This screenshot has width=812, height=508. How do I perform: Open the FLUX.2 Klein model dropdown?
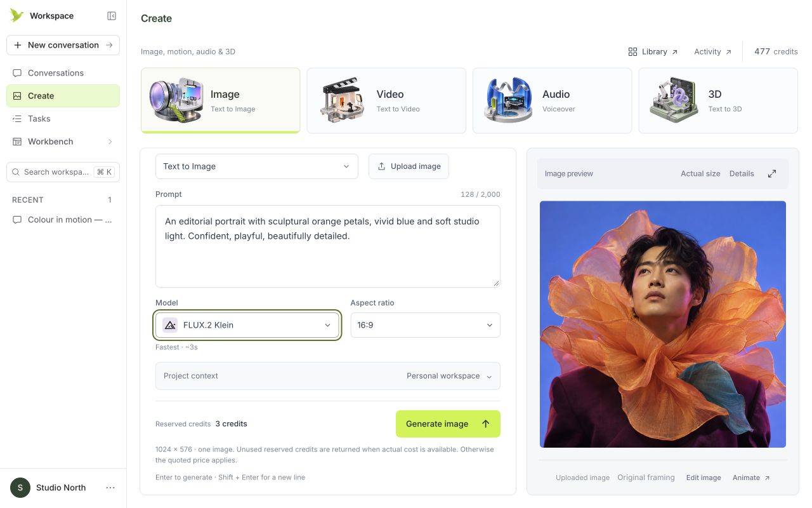247,325
